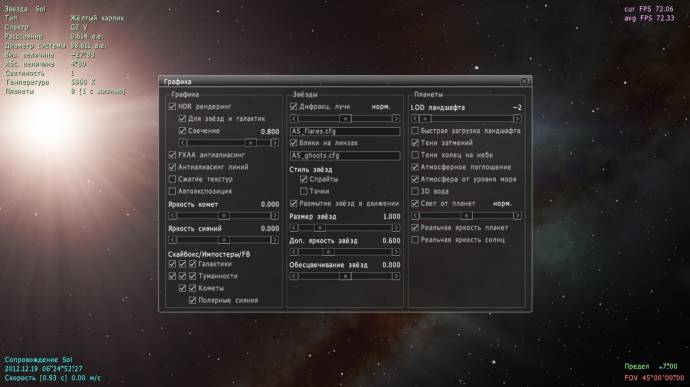This screenshot has width=690, height=387.
Task: Enable Быстрая загрузка ландшафта checkbox
Action: [x=415, y=131]
